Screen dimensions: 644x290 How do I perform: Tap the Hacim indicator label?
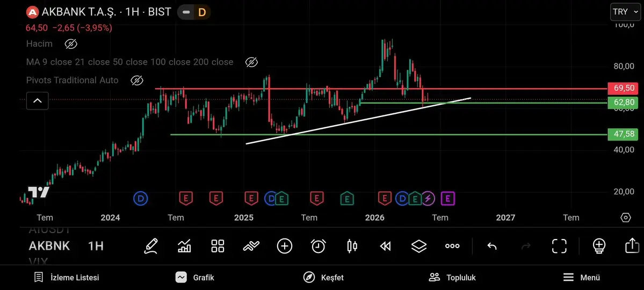coord(39,44)
